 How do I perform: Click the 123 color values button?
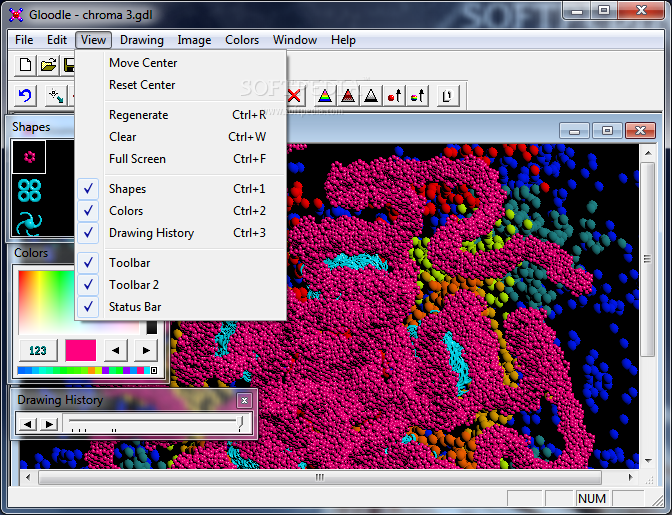point(38,351)
